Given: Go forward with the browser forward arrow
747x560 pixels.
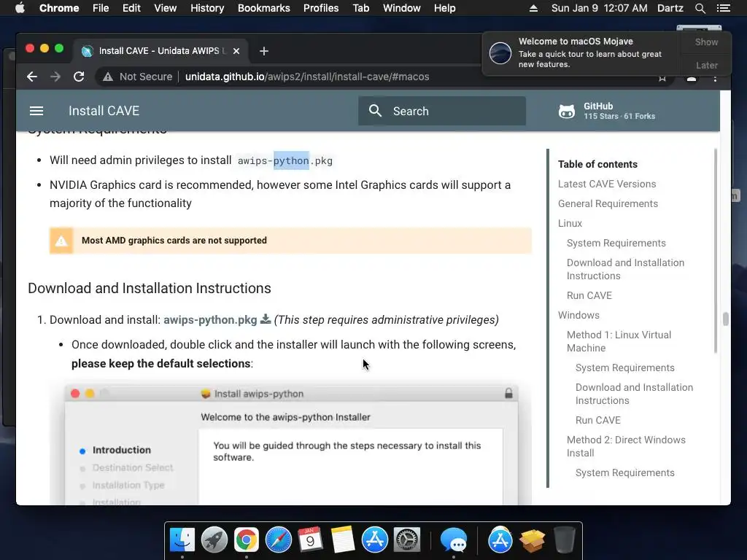Looking at the screenshot, I should pos(55,77).
